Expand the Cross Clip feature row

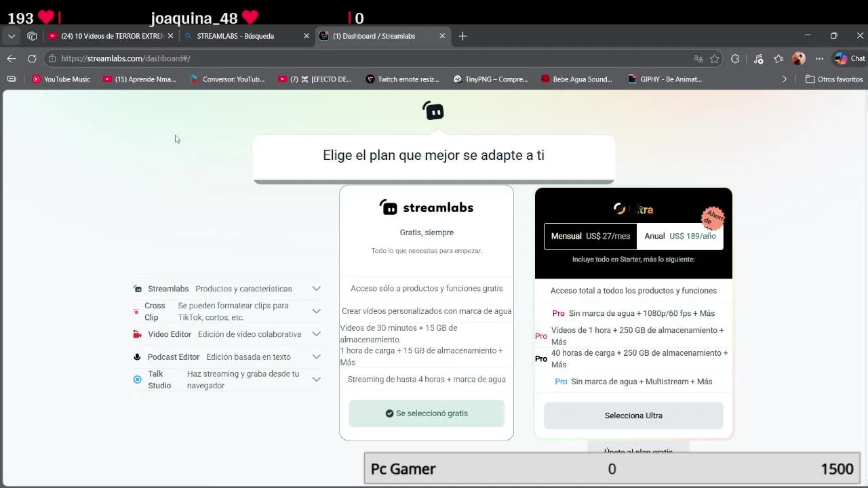(316, 311)
